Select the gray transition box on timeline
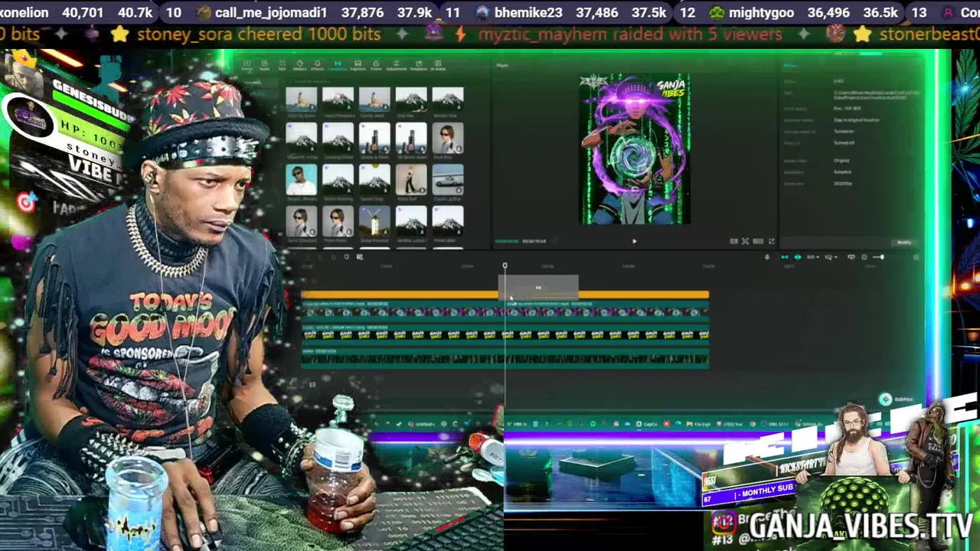 tap(538, 289)
